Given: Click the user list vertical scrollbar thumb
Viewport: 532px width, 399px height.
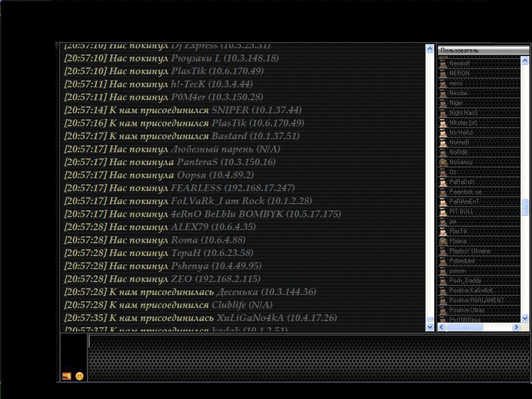Looking at the screenshot, I should pyautogui.click(x=525, y=207).
